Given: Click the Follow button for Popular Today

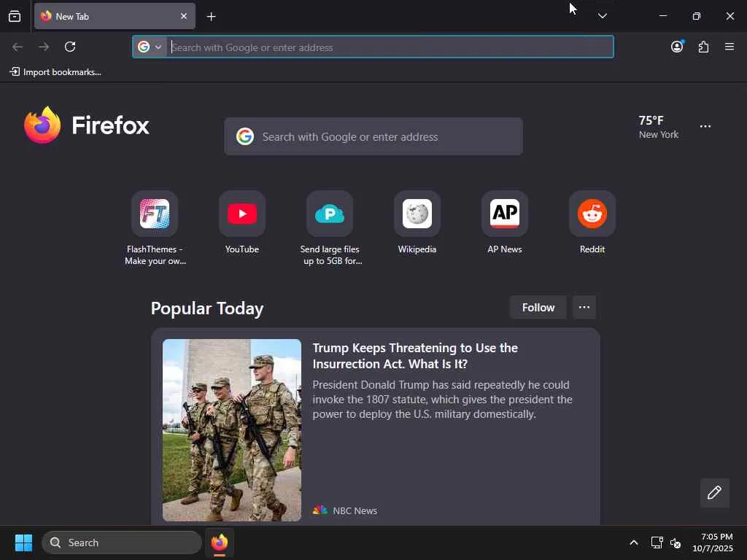Looking at the screenshot, I should (538, 307).
